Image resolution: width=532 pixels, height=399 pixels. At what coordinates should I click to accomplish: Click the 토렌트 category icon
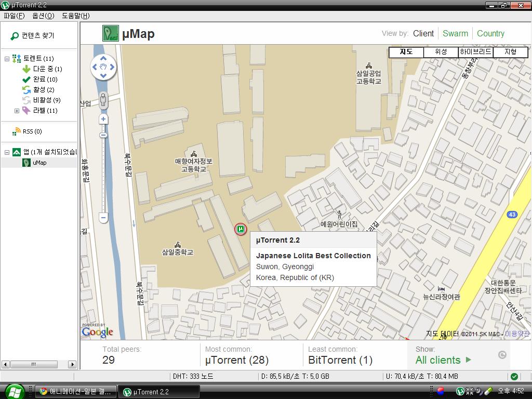[17, 59]
